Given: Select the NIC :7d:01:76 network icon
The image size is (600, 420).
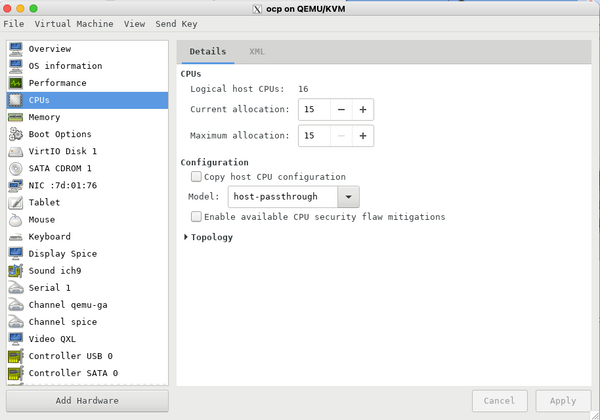Looking at the screenshot, I should pyautogui.click(x=16, y=185).
